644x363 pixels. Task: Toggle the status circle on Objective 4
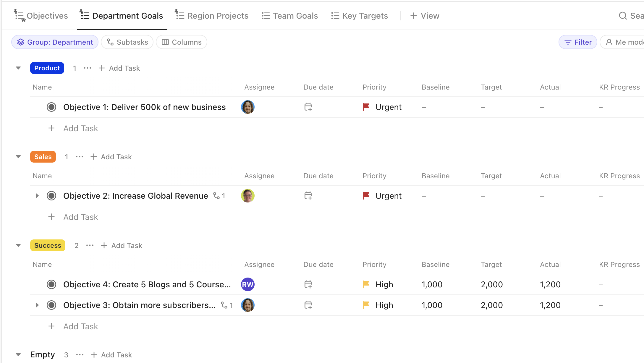pyautogui.click(x=51, y=284)
